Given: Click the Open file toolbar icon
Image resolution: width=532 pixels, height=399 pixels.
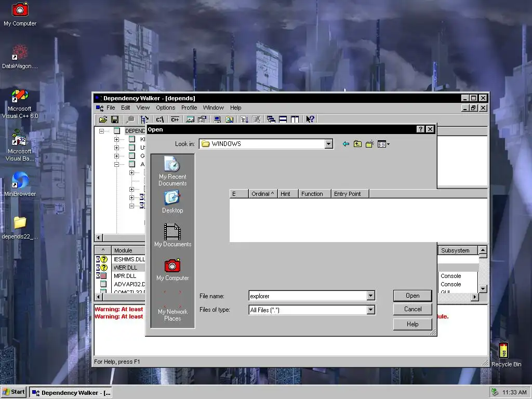Looking at the screenshot, I should [103, 119].
